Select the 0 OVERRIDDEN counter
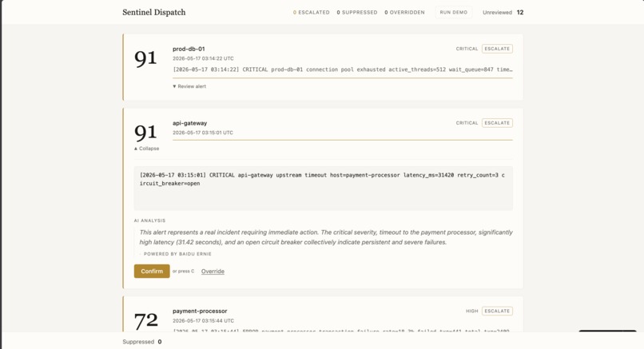This screenshot has width=644, height=349. pyautogui.click(x=404, y=12)
